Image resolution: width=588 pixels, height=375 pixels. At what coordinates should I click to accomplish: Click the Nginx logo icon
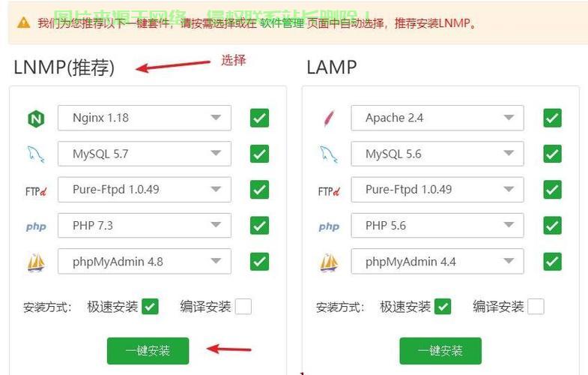[36, 118]
